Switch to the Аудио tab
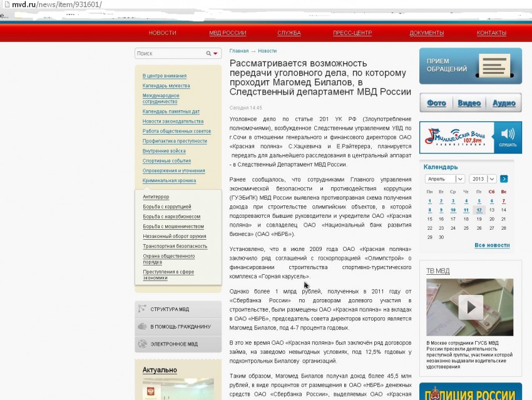The width and height of the screenshot is (532, 400). click(504, 103)
